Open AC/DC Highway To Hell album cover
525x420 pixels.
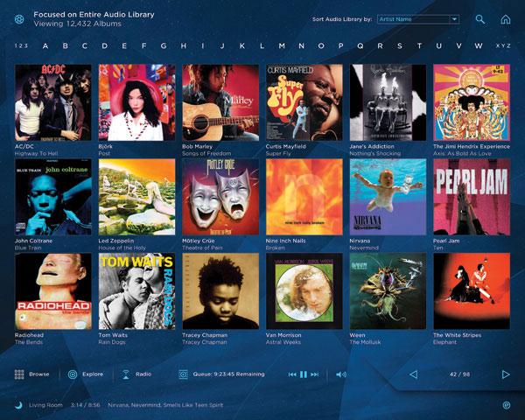[53, 102]
